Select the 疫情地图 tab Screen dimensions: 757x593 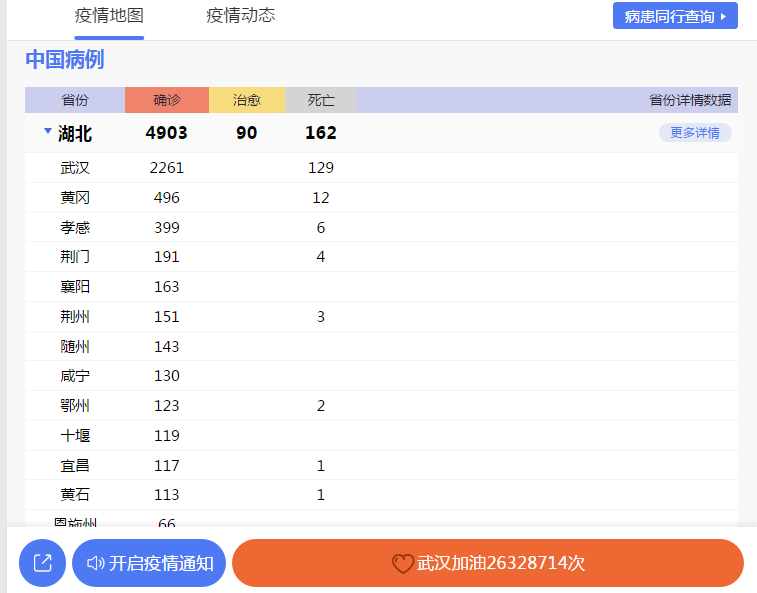point(109,16)
